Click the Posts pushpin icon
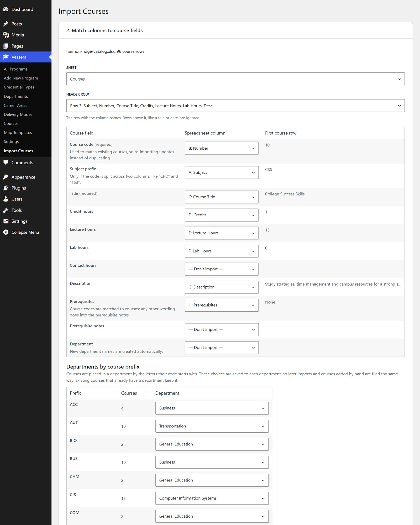Screen dimensions: 420x525 6,24
